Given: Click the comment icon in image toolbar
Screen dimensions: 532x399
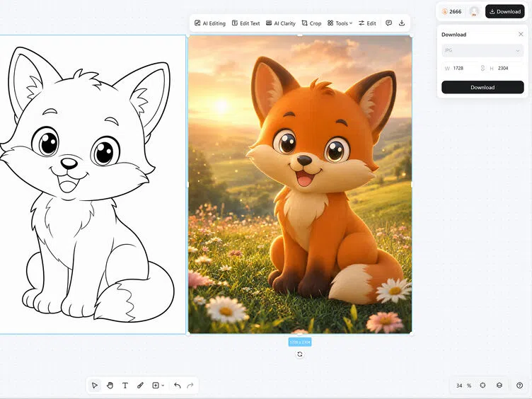Looking at the screenshot, I should (389, 23).
